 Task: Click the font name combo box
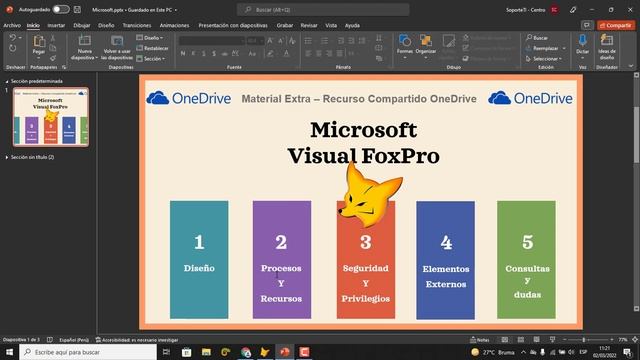tap(212, 41)
